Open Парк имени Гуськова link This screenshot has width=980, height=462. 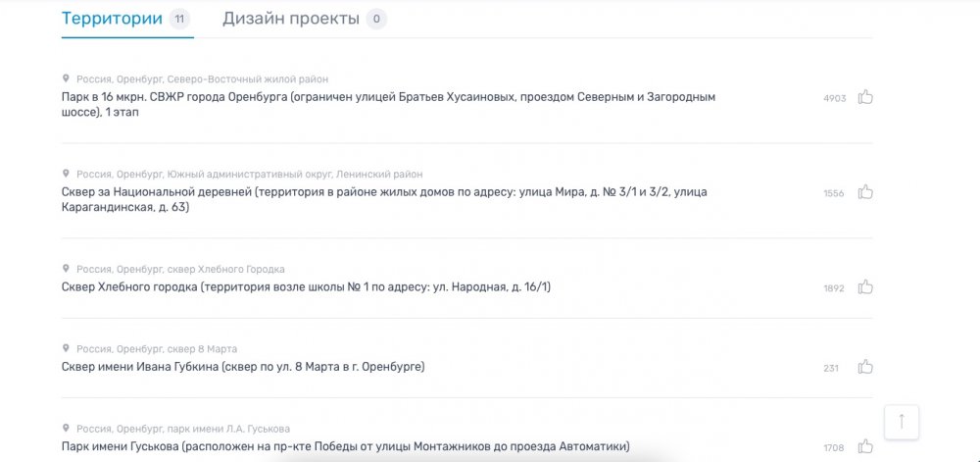pos(345,446)
